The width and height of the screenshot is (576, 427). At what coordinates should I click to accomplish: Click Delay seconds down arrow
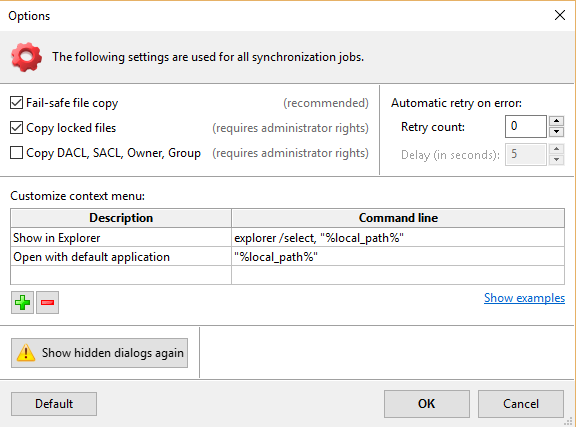557,160
